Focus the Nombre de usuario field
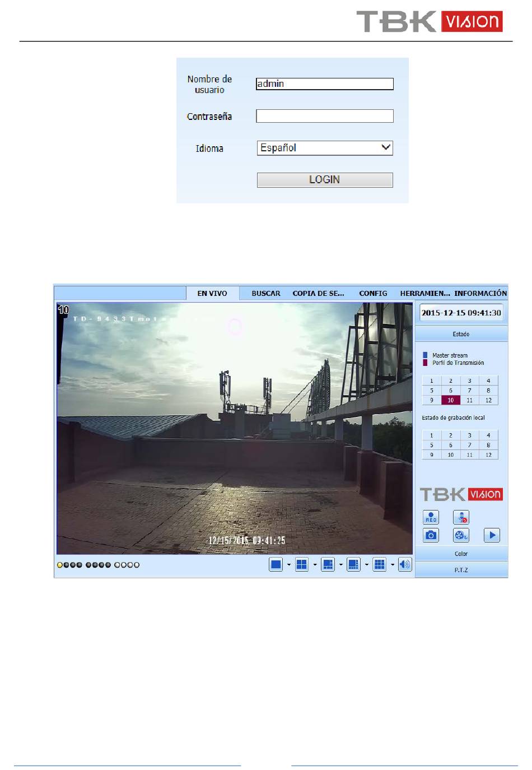 pos(325,84)
